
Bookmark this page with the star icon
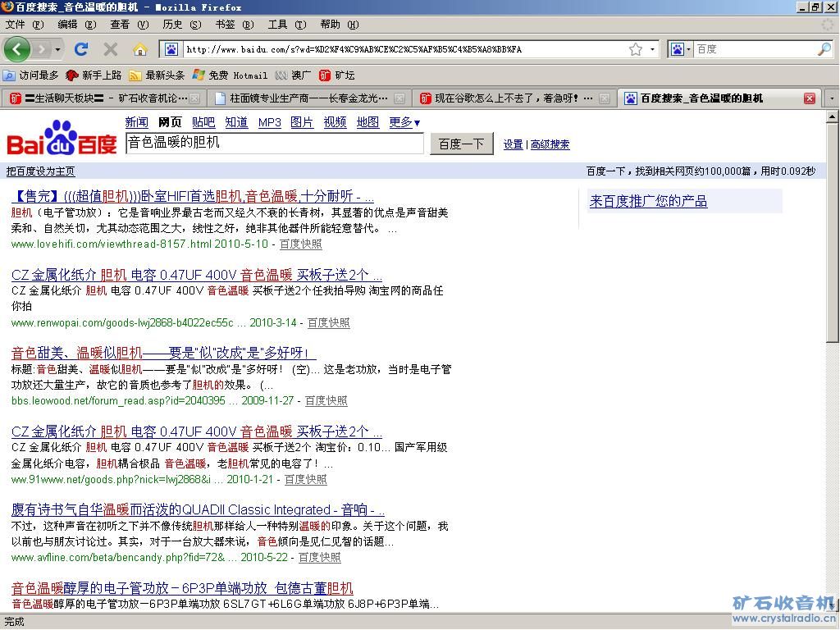point(636,49)
